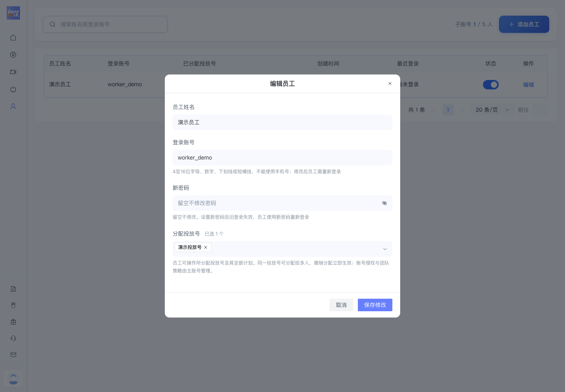The height and width of the screenshot is (392, 565).
Task: Open the headset support icon in the sidebar
Action: [x=13, y=338]
